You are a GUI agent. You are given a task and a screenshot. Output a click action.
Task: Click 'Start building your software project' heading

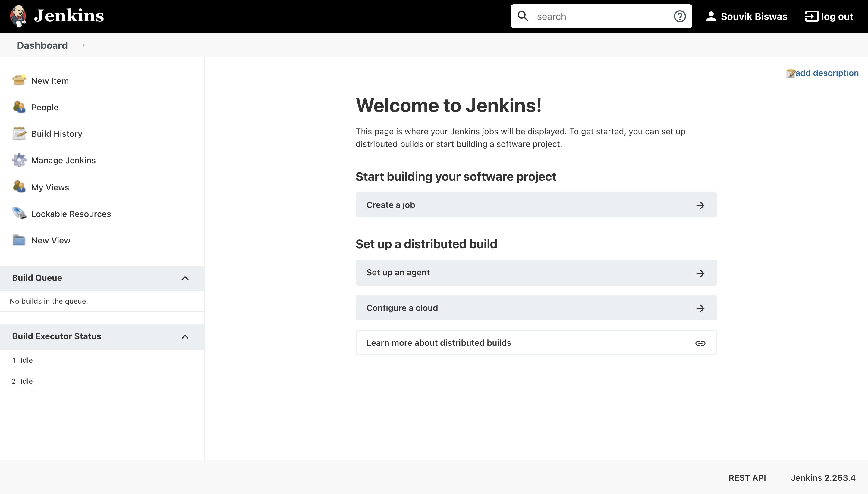pos(456,177)
